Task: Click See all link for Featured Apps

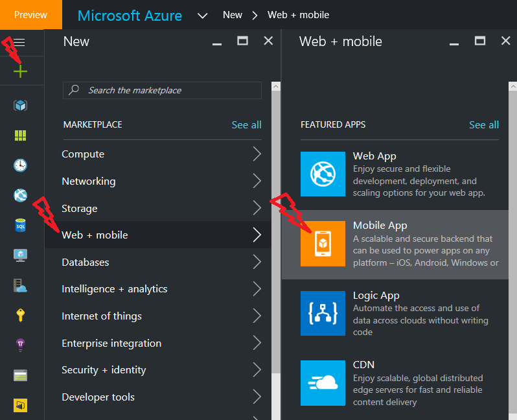Action: tap(484, 124)
